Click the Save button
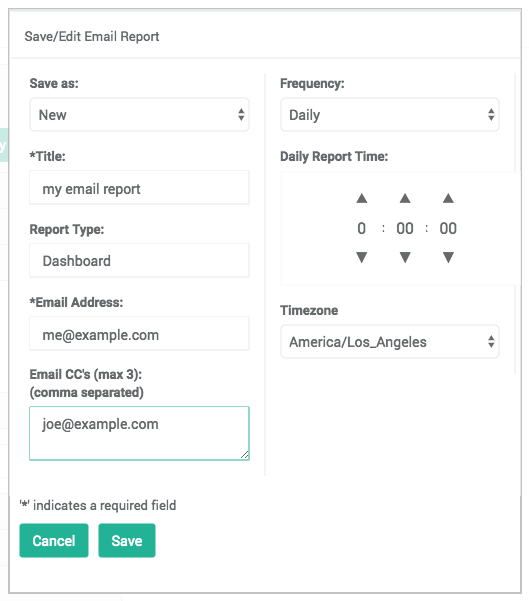Viewport: 529px width, 601px height. pos(127,540)
